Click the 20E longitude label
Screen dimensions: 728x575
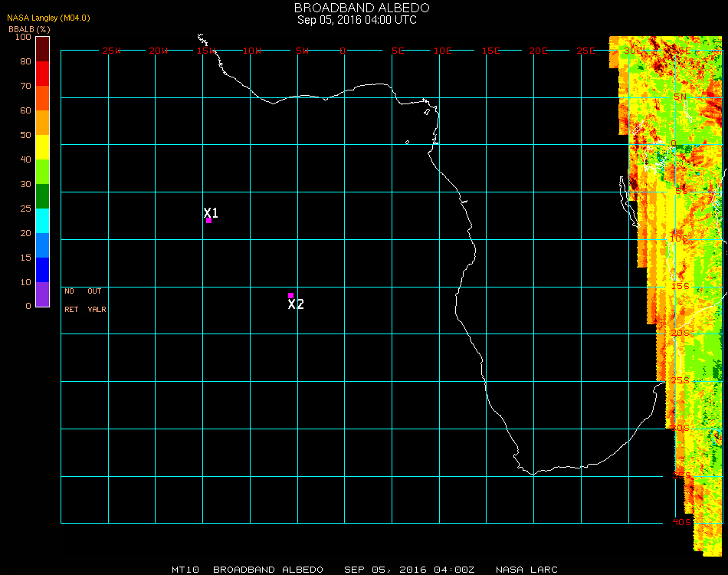coord(538,51)
